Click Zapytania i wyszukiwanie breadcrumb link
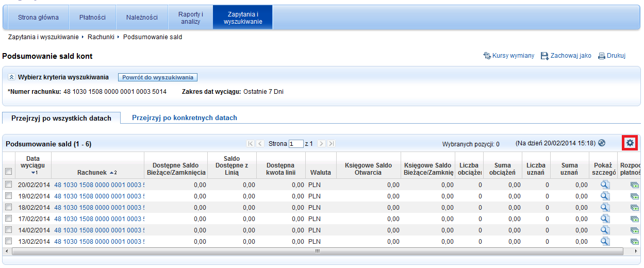 [x=43, y=37]
